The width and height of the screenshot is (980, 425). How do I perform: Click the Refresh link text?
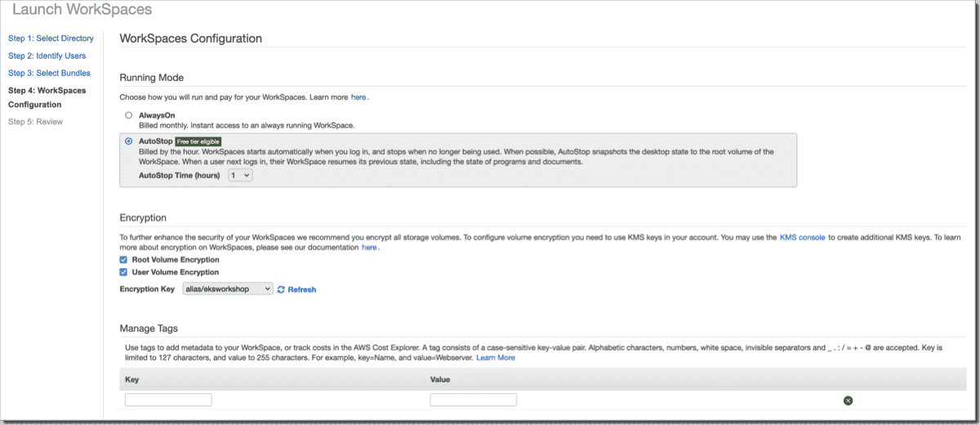[301, 289]
